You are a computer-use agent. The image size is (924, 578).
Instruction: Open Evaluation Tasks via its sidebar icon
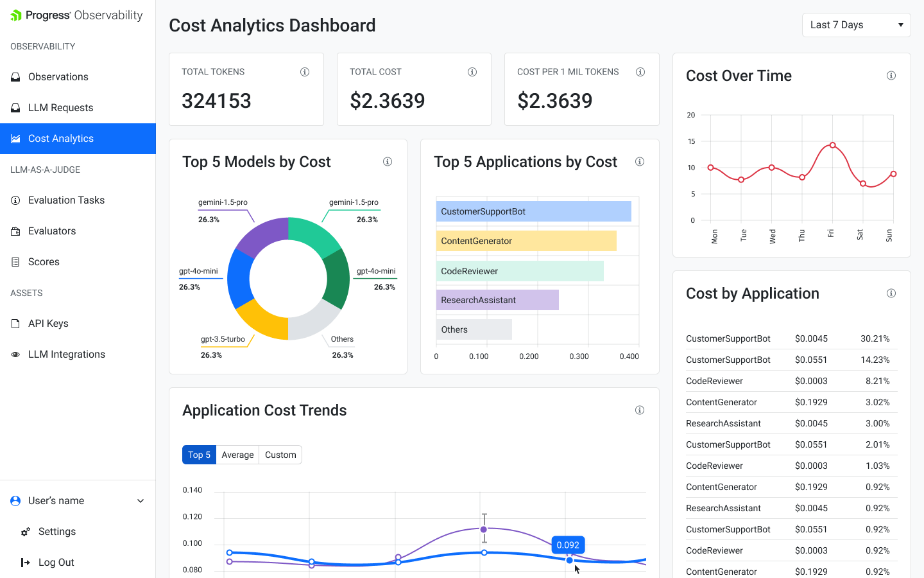tap(15, 200)
